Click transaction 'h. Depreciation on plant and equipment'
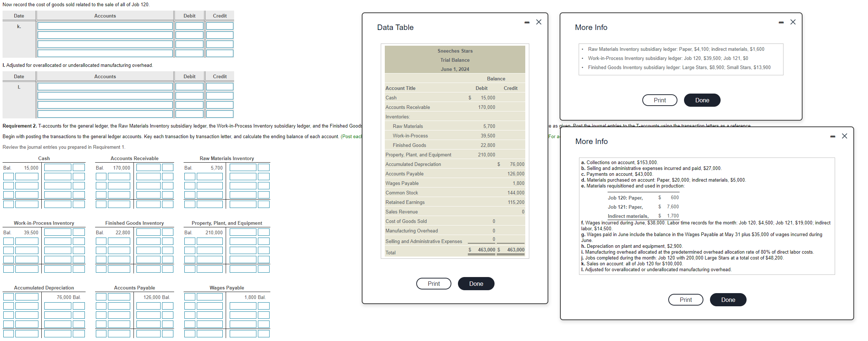This screenshot has height=341, width=868. pyautogui.click(x=632, y=246)
